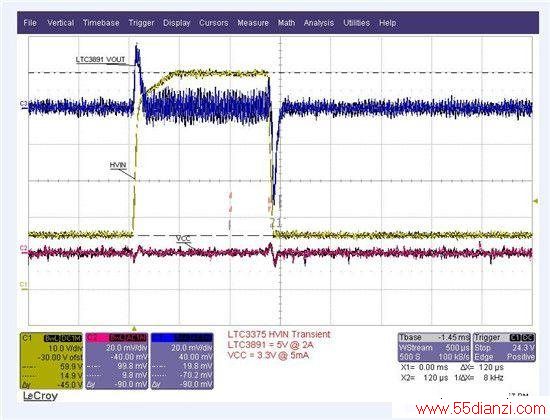The height and width of the screenshot is (420, 550).
Task: Click the 'VCC = 3.3V @ 5mA' annotation
Action: tap(268, 355)
